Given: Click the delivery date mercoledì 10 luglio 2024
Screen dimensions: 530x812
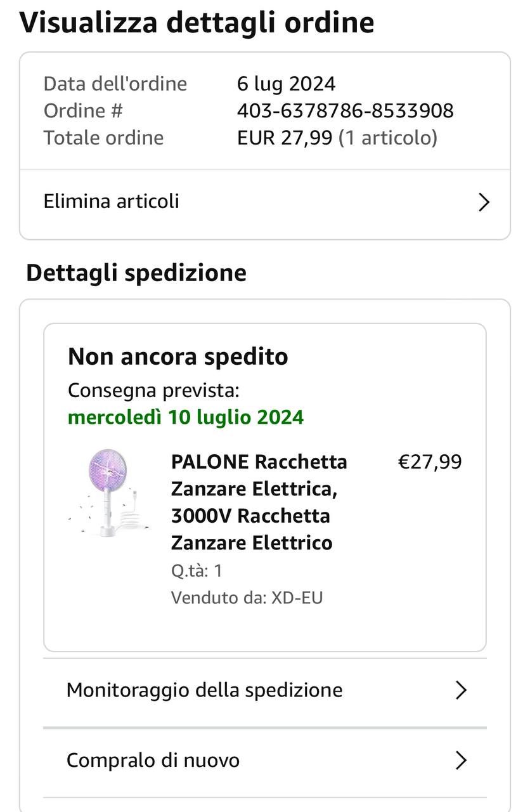Looking at the screenshot, I should point(186,417).
